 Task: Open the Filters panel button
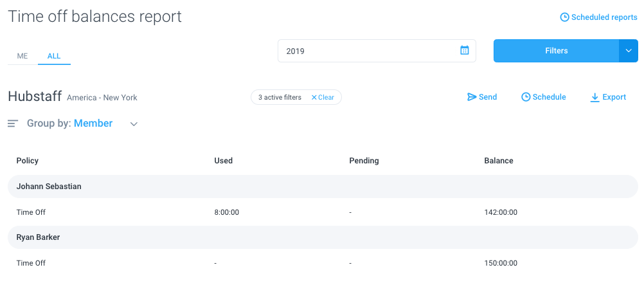tap(556, 51)
